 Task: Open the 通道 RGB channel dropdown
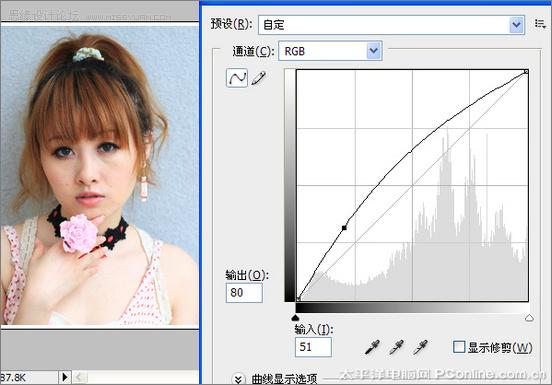click(x=330, y=51)
